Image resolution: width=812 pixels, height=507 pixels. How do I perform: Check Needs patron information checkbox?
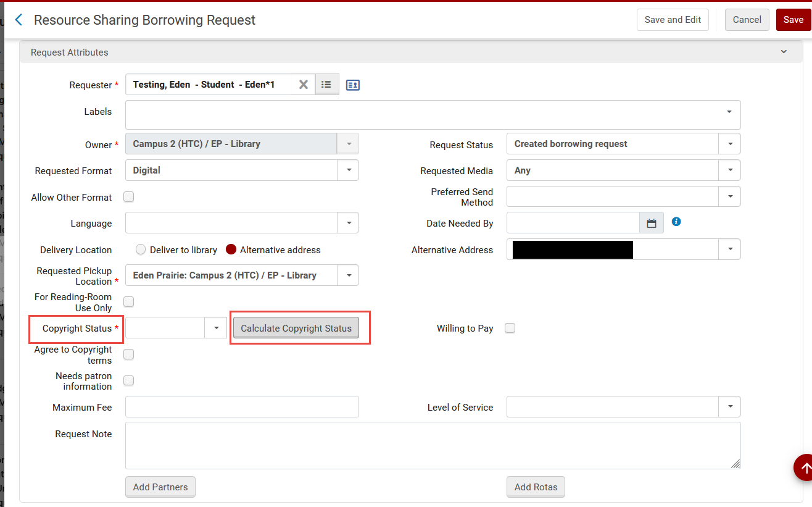(129, 380)
